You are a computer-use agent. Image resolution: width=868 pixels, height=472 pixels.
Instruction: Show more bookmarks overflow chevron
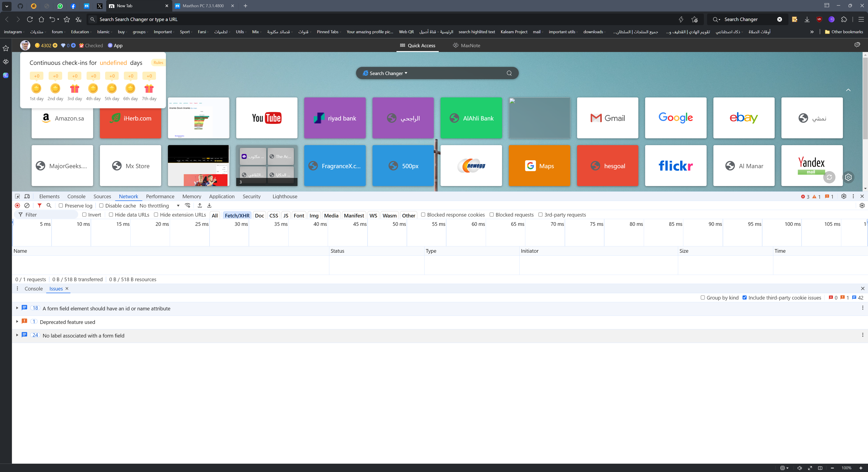click(x=812, y=32)
